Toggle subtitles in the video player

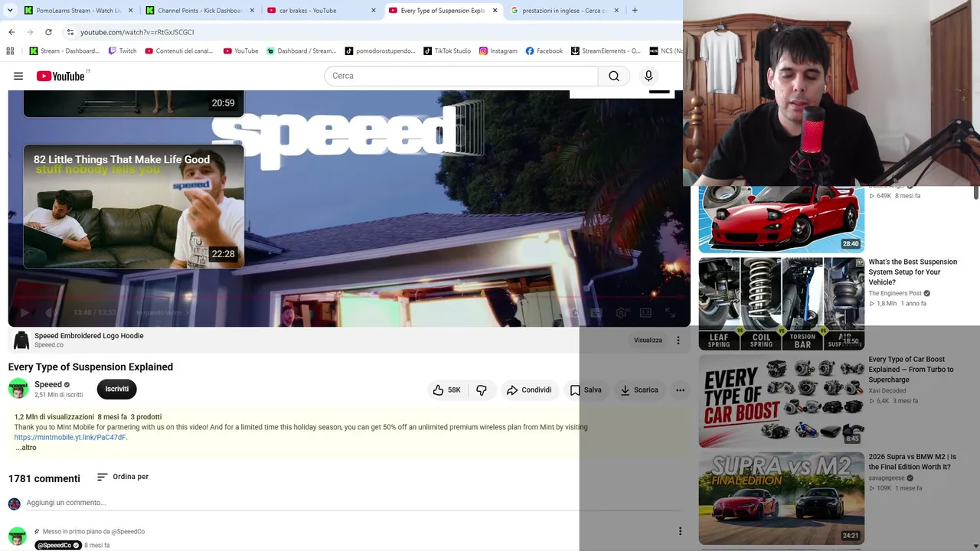tap(596, 312)
